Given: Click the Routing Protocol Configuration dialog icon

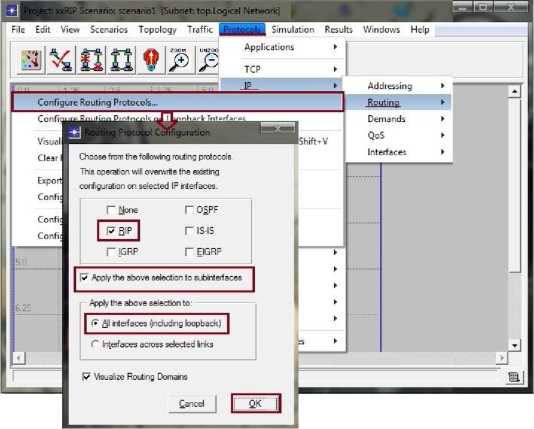Looking at the screenshot, I should click(75, 132).
